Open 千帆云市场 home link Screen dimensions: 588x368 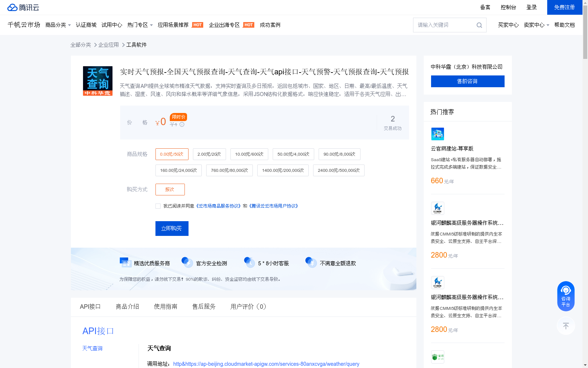[24, 25]
